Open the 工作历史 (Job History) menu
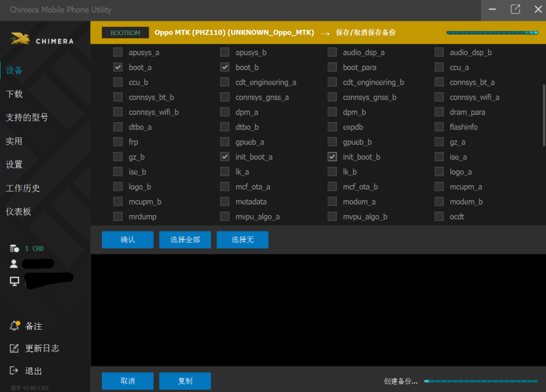Viewport: 546px width, 392px height. tap(22, 188)
